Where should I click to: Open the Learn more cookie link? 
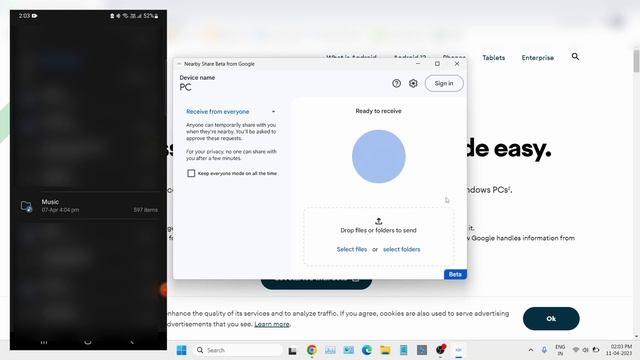[x=272, y=324]
